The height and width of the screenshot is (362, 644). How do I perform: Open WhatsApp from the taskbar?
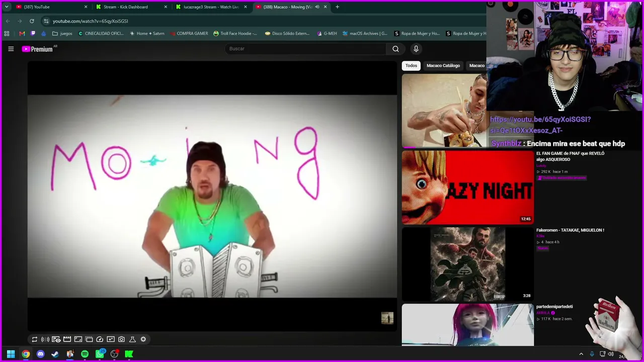click(100, 354)
